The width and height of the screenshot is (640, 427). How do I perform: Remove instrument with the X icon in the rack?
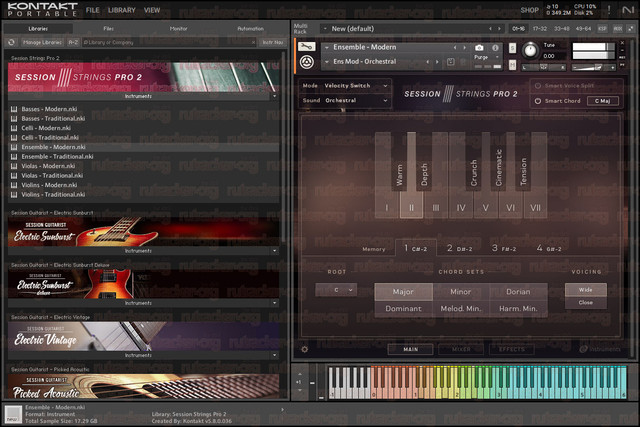tap(622, 43)
